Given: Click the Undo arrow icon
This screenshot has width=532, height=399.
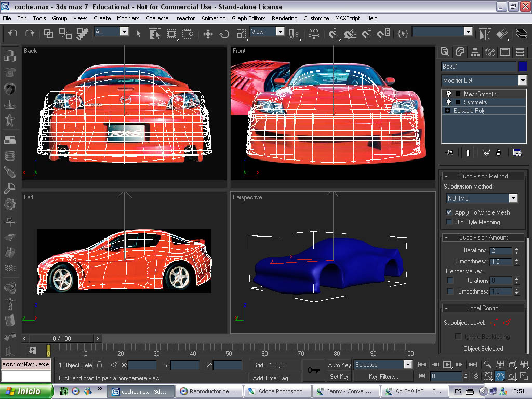Looking at the screenshot, I should click(13, 33).
